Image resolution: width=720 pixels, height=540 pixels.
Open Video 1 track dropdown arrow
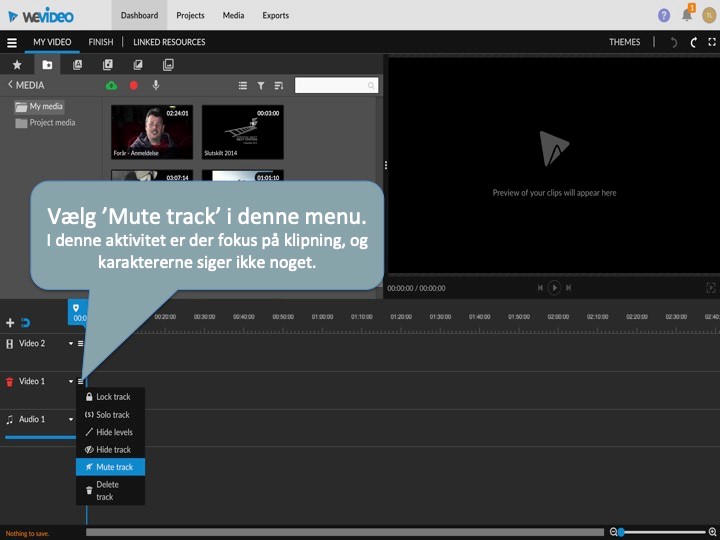click(71, 382)
